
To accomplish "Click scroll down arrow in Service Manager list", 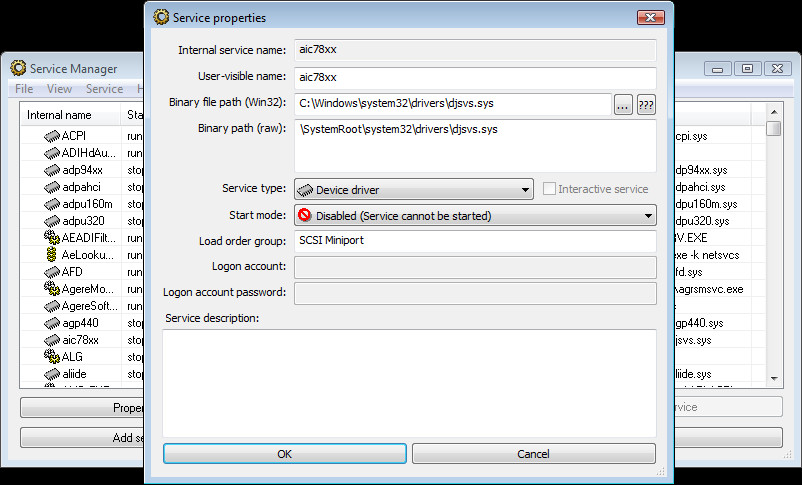I will pyautogui.click(x=774, y=379).
